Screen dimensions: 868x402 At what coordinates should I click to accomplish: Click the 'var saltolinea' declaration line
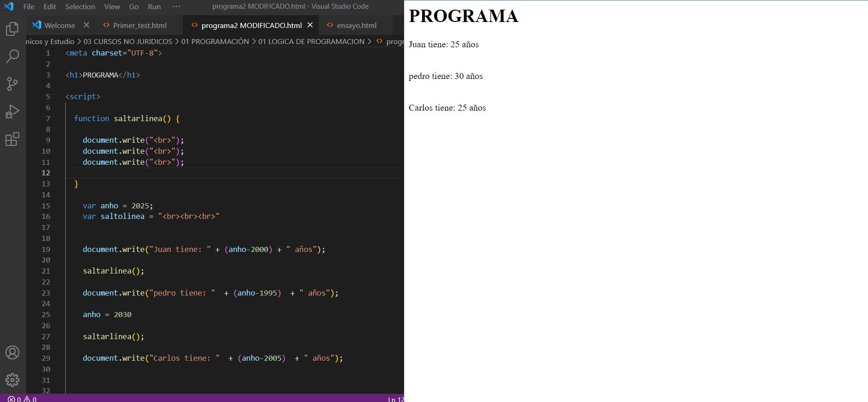pyautogui.click(x=151, y=216)
